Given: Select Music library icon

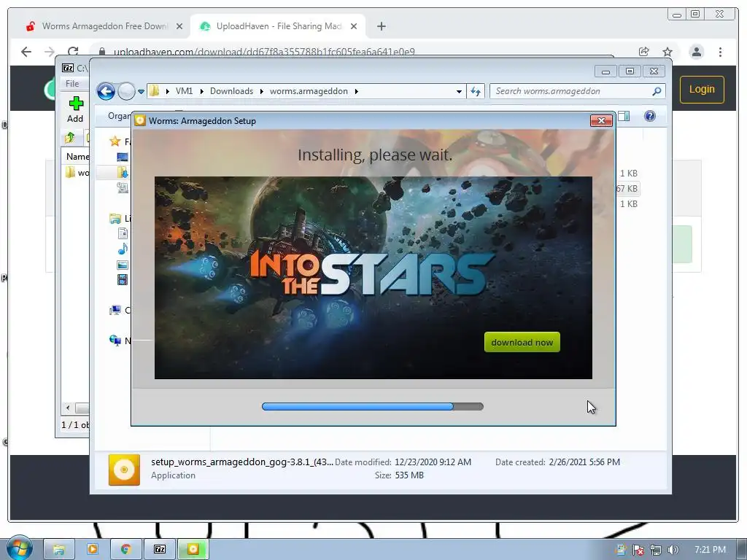Looking at the screenshot, I should coord(123,249).
